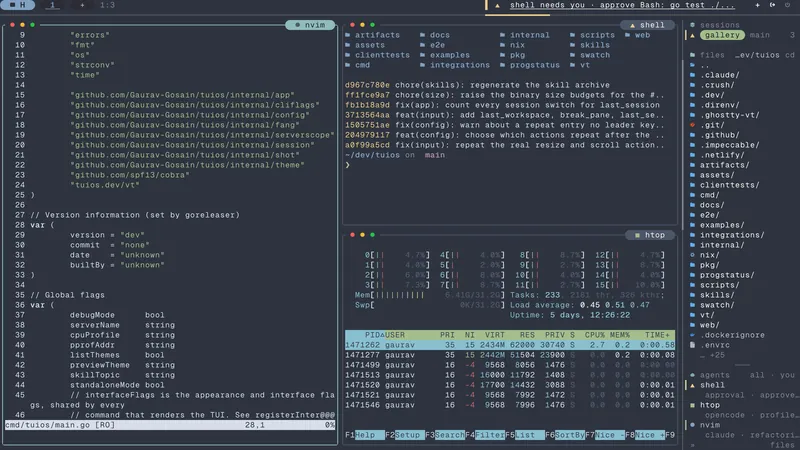Click the sessions header icon in sidebar
The width and height of the screenshot is (800, 450).
[x=692, y=25]
